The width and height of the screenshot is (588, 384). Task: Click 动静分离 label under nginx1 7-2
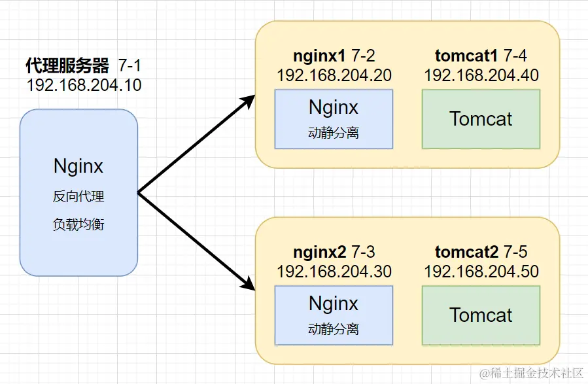point(334,132)
